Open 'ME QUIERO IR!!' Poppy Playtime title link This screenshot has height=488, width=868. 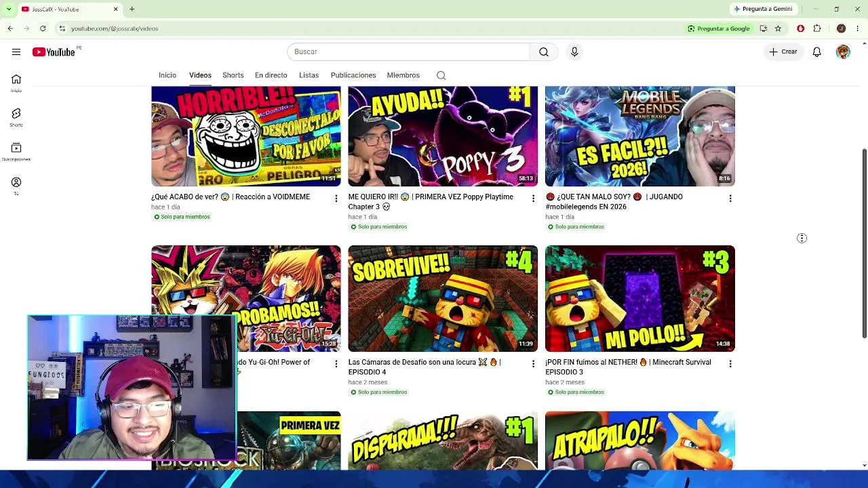pyautogui.click(x=431, y=202)
